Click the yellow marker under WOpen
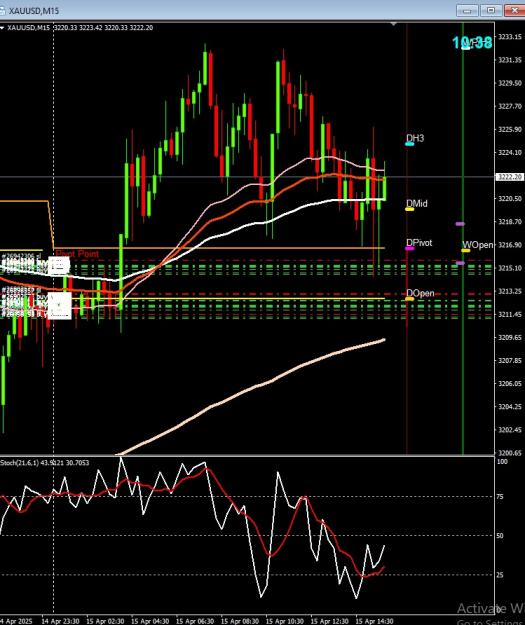 tap(466, 250)
